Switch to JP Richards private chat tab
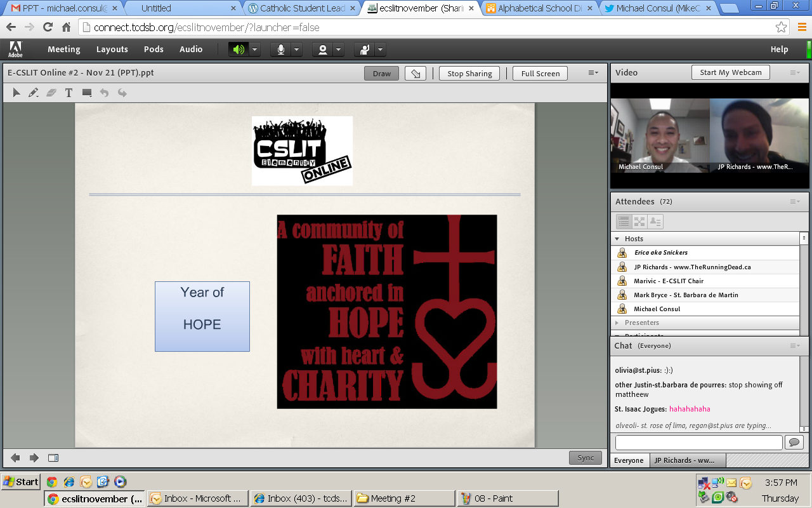Viewport: 812px width, 508px height. click(684, 460)
